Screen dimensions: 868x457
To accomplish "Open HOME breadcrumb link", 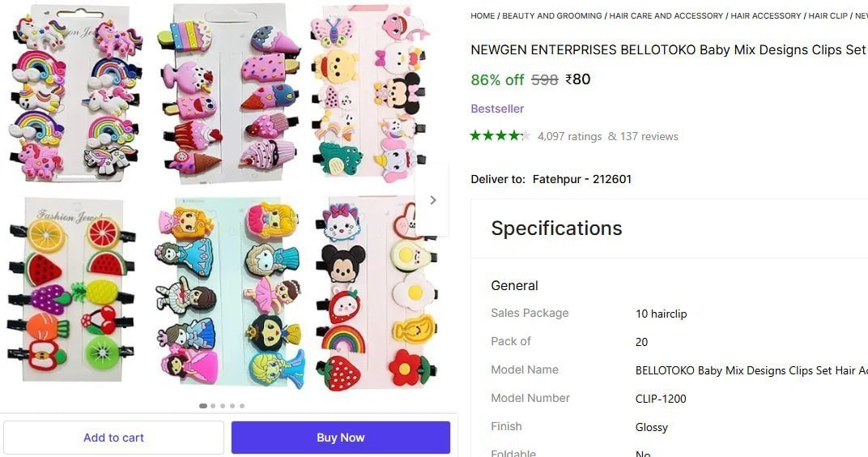I will pyautogui.click(x=483, y=16).
